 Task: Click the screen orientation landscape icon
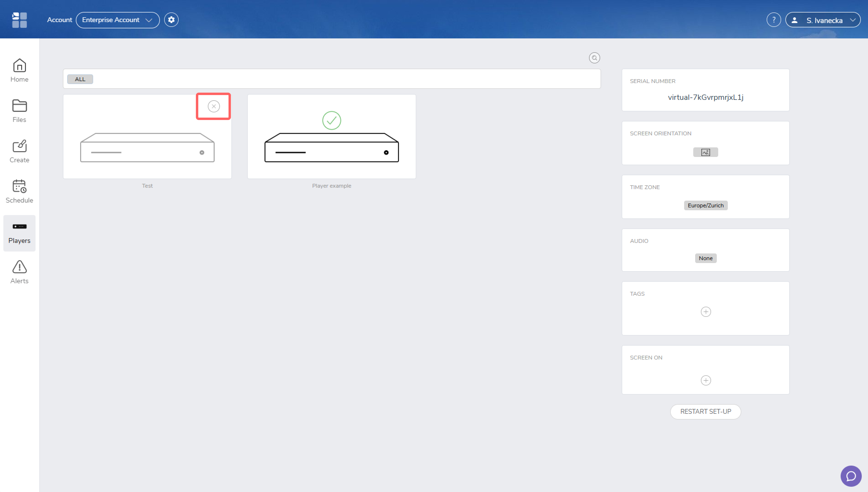pos(705,152)
